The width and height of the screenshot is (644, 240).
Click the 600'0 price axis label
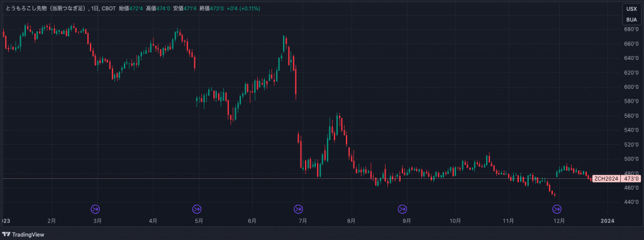click(631, 87)
